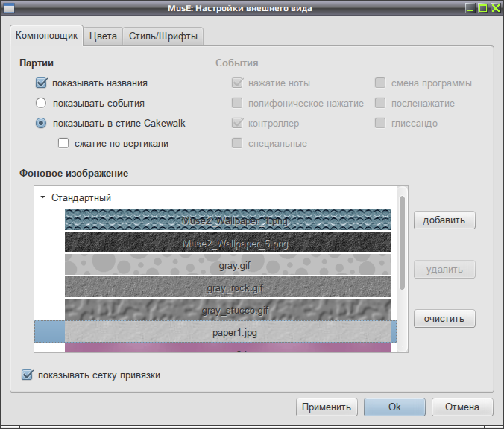Click the Применить button
This screenshot has height=429, width=504.
coord(327,407)
